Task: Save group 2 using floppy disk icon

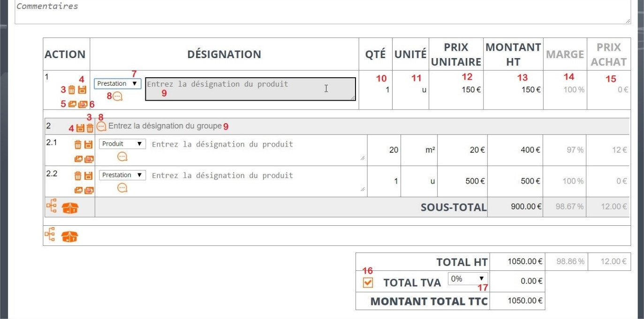Action: coord(80,128)
